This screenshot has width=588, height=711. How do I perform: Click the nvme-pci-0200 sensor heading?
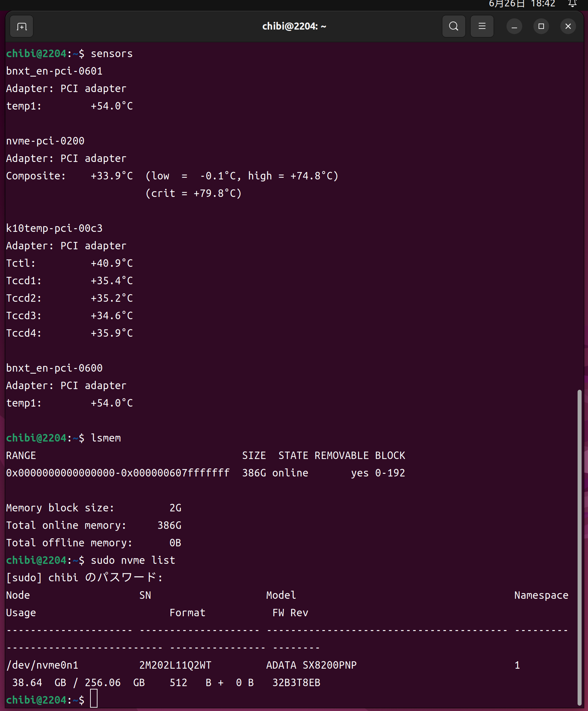(x=45, y=141)
